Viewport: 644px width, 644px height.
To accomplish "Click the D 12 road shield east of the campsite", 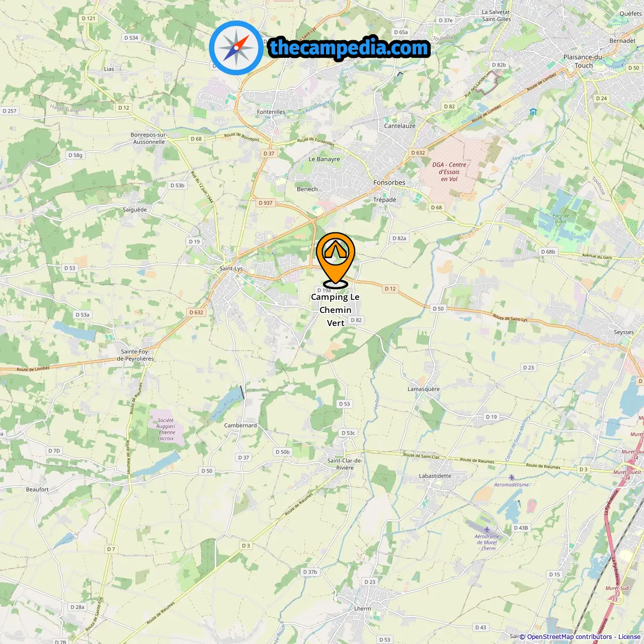I will tap(390, 289).
